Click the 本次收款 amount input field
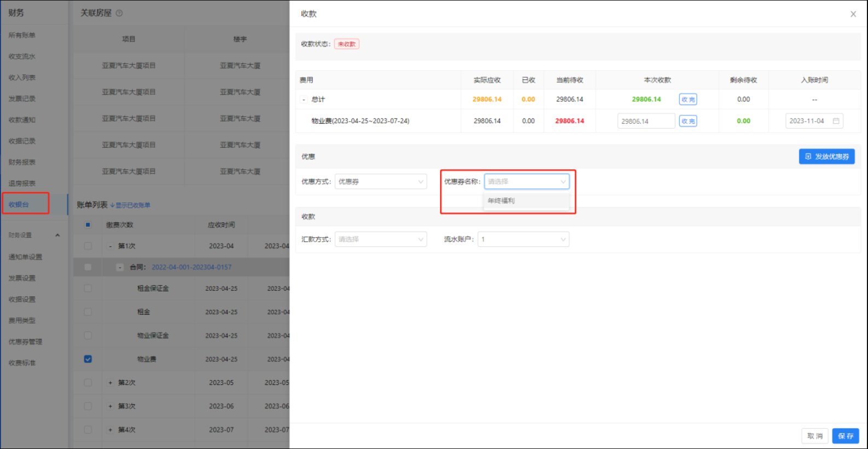 tap(646, 121)
